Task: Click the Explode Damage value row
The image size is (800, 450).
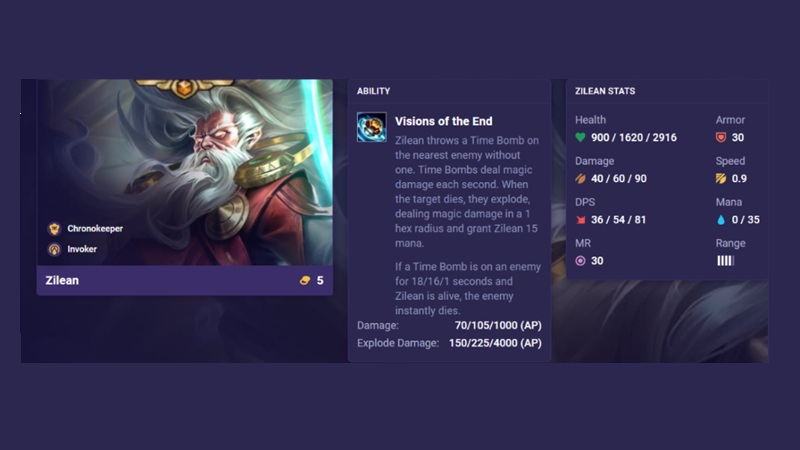Action: coord(449,343)
